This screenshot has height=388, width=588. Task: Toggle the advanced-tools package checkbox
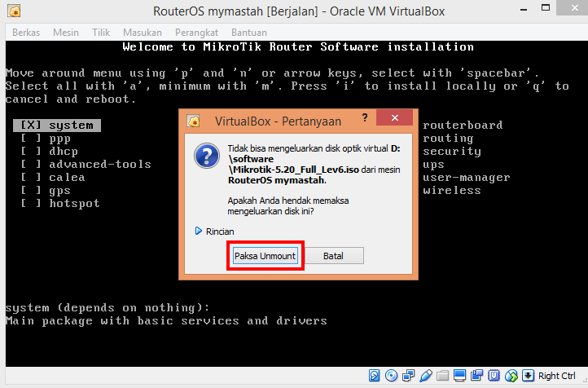[x=31, y=164]
